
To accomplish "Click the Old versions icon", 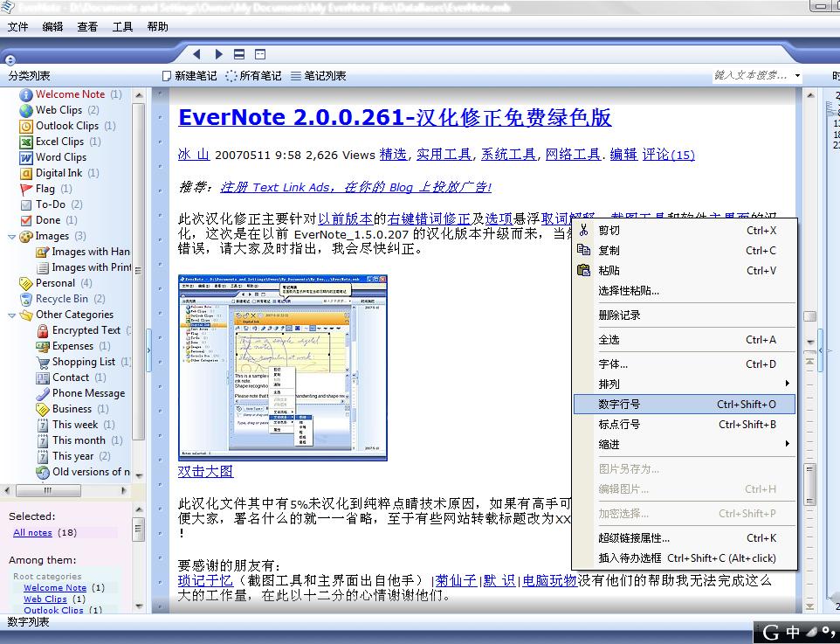I will click(x=43, y=473).
